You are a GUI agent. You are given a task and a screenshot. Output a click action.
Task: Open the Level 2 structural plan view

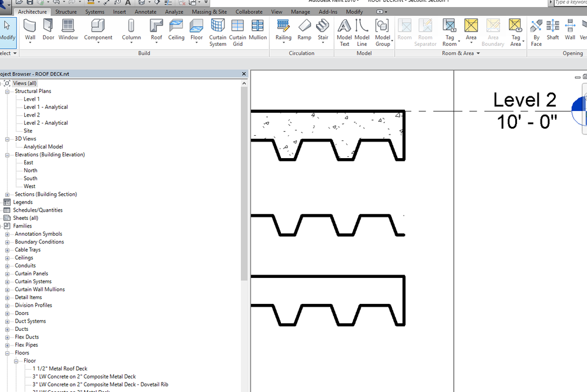(32, 115)
